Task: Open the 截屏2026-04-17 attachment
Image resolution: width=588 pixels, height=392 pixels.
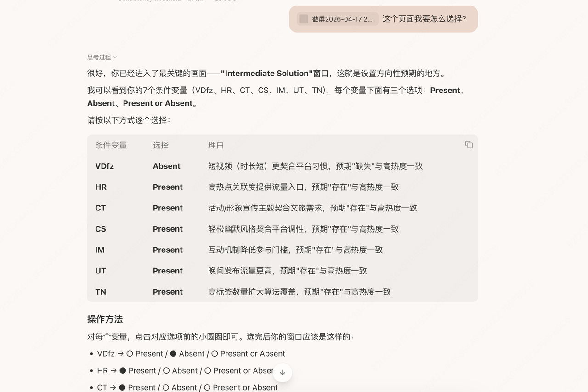Action: 338,19
